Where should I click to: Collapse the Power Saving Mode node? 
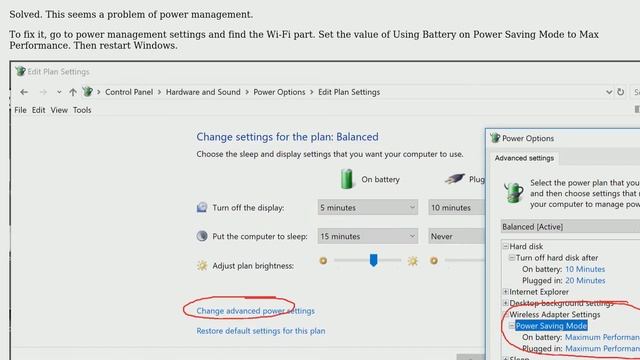click(511, 326)
